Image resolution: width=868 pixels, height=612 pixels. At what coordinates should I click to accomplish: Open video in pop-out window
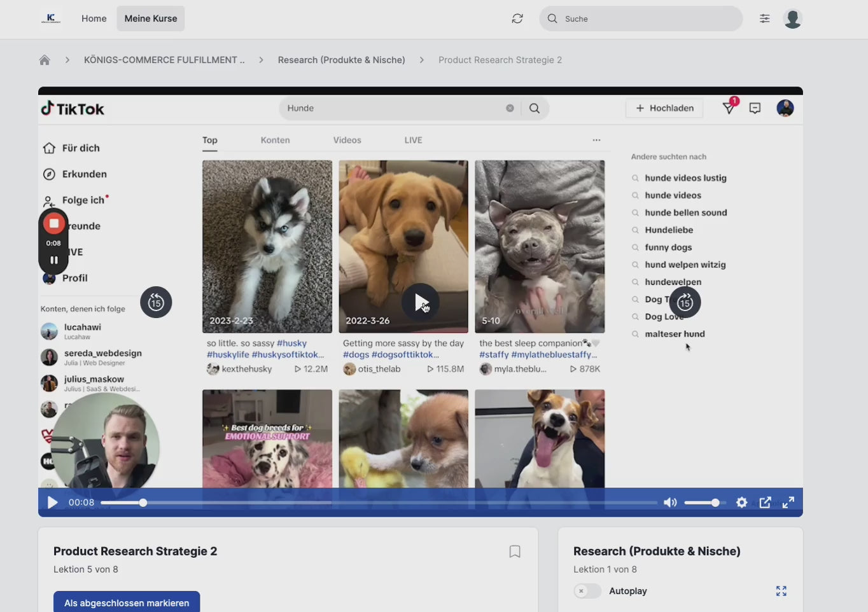765,503
